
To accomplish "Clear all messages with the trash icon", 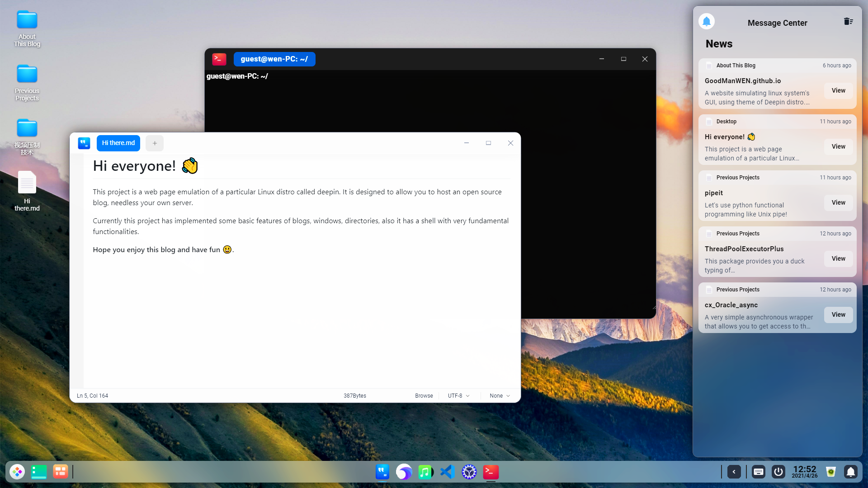I will coord(848,21).
